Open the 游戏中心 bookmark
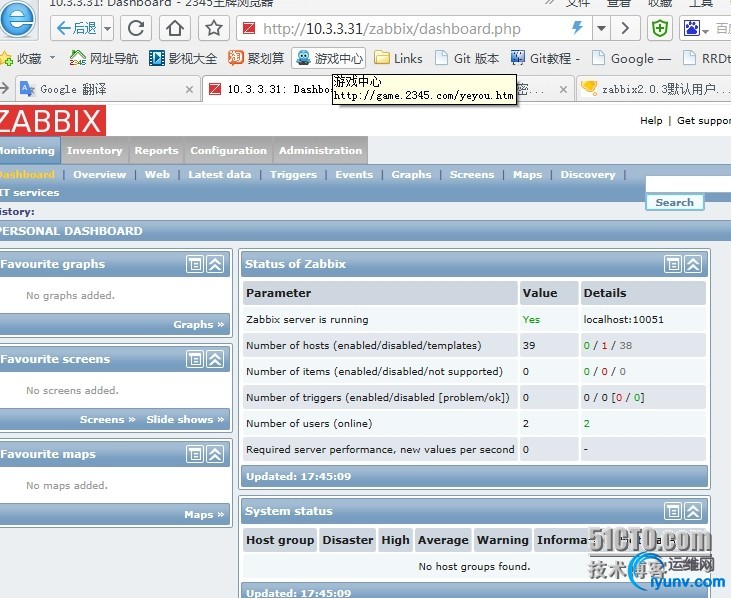Viewport: 731px width, 598px height. click(329, 58)
